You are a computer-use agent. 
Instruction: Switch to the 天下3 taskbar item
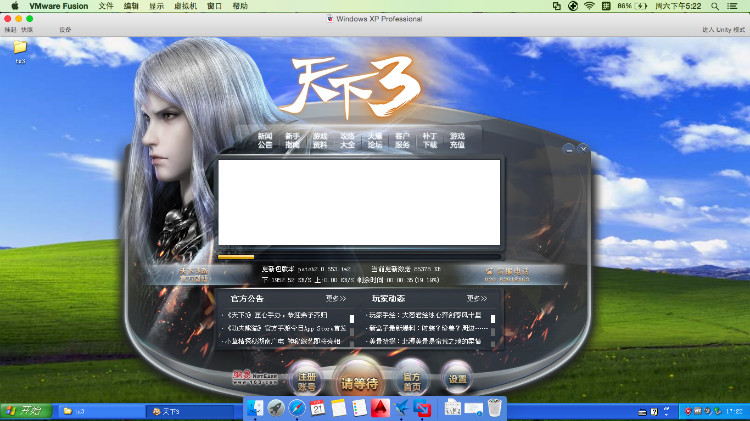(x=191, y=411)
